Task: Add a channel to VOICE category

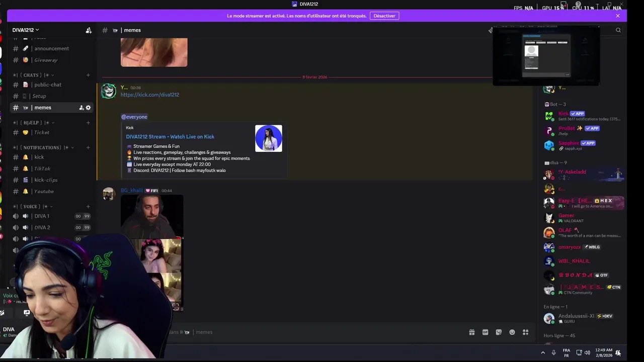Action: click(x=88, y=207)
